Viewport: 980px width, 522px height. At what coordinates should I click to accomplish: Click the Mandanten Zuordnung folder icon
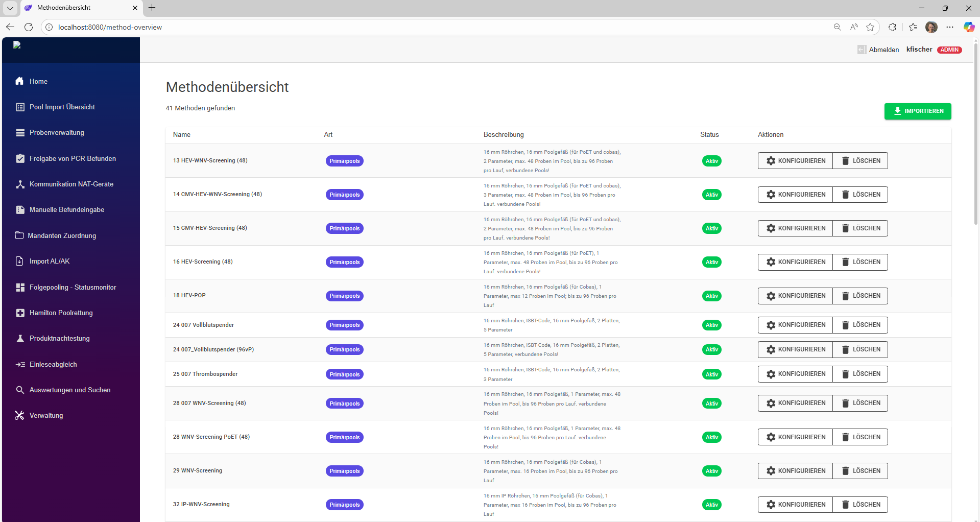pos(19,235)
